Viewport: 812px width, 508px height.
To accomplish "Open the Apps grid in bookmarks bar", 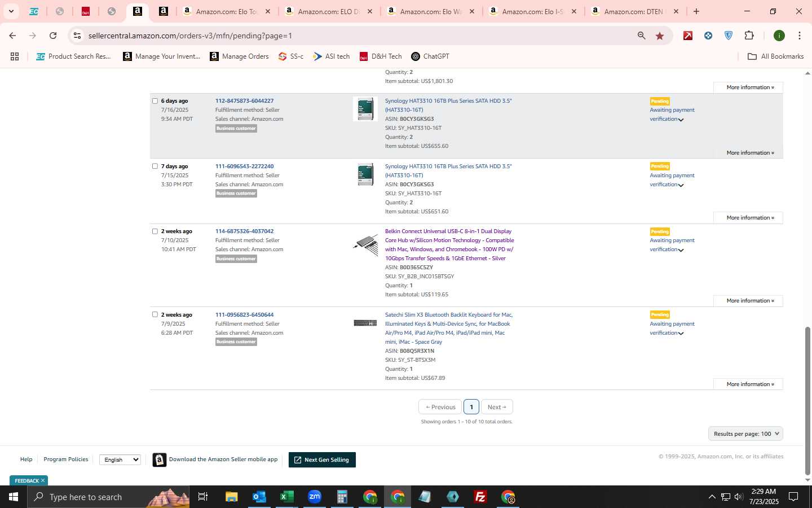I will pos(15,56).
